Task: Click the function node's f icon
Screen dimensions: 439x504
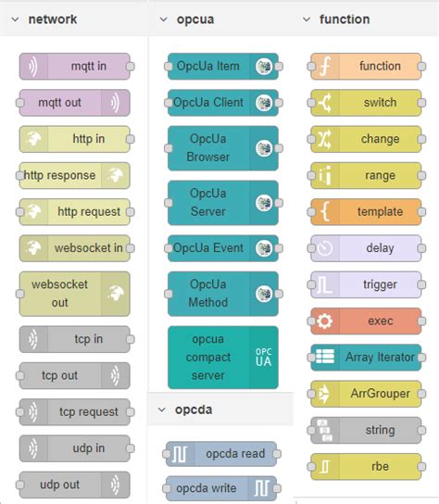Action: point(325,66)
